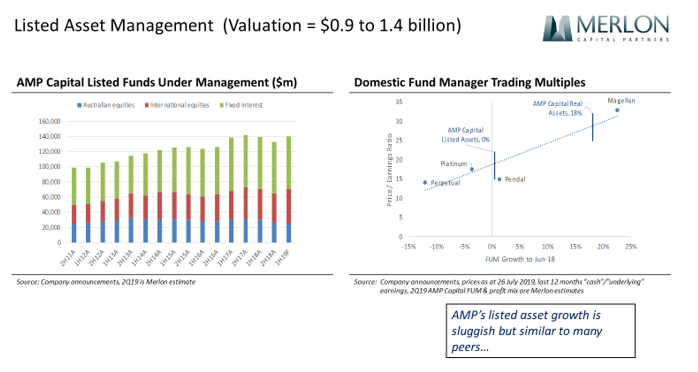Click the Magellan data point
Image resolution: width=698 pixels, height=372 pixels.
617,110
